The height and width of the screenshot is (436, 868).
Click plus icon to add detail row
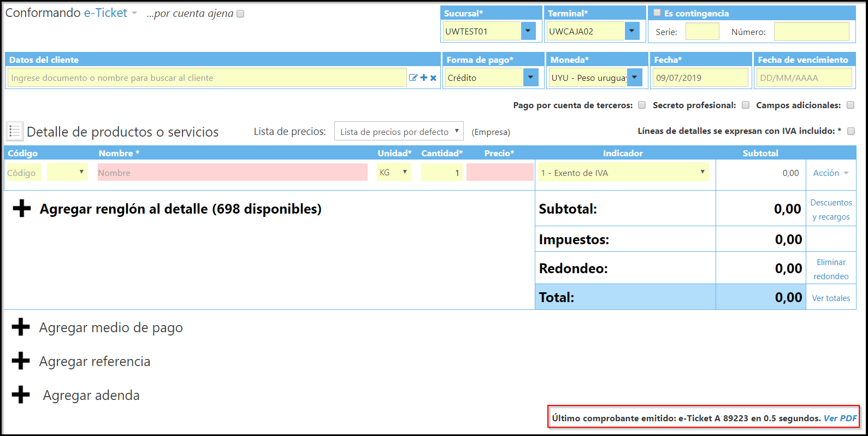22,208
